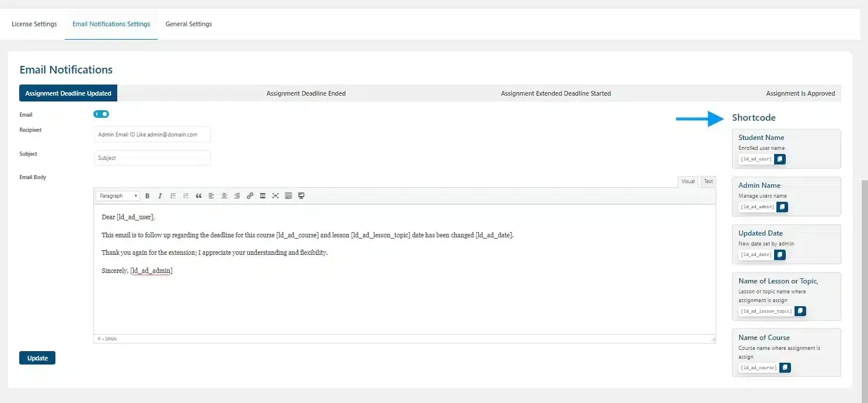
Task: Apply blockquote formatting to the email text
Action: pos(198,195)
